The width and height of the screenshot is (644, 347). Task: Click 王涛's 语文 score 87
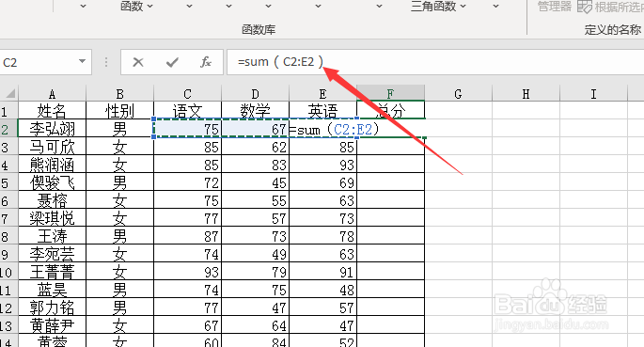coord(187,236)
